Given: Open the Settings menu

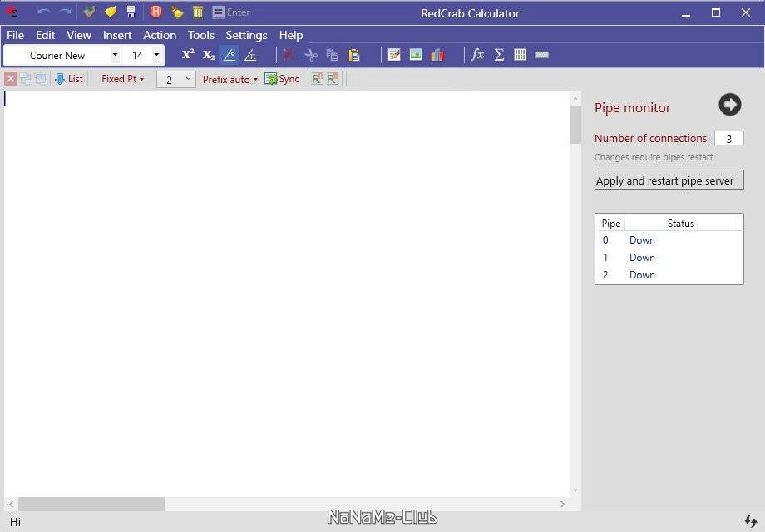Looking at the screenshot, I should coord(246,35).
